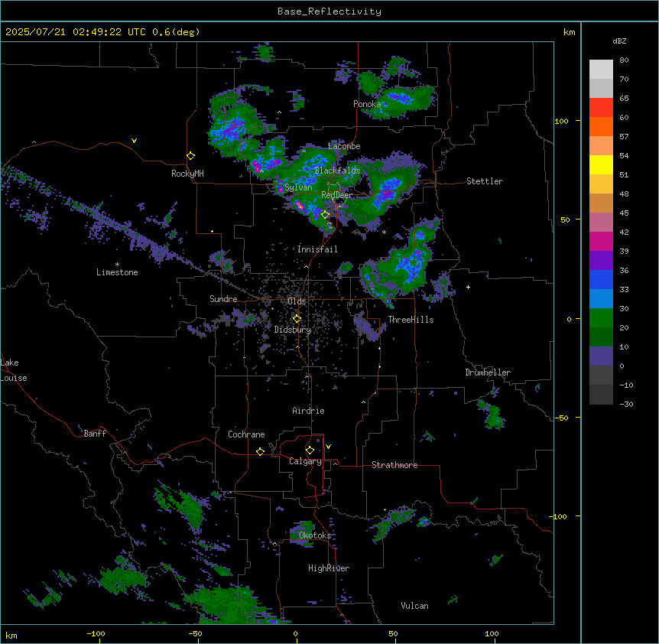Pick the brown 45–48 dBZ legend swatch
The image size is (659, 644).
click(601, 203)
